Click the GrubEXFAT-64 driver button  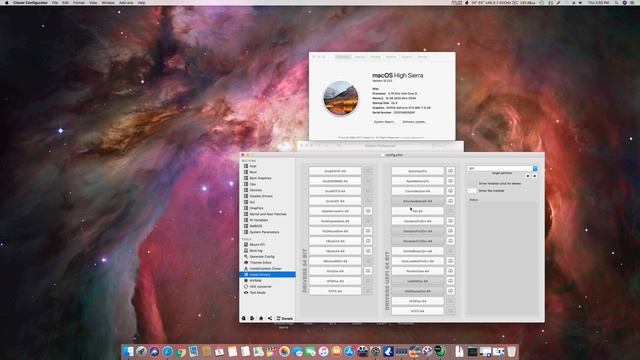click(335, 171)
